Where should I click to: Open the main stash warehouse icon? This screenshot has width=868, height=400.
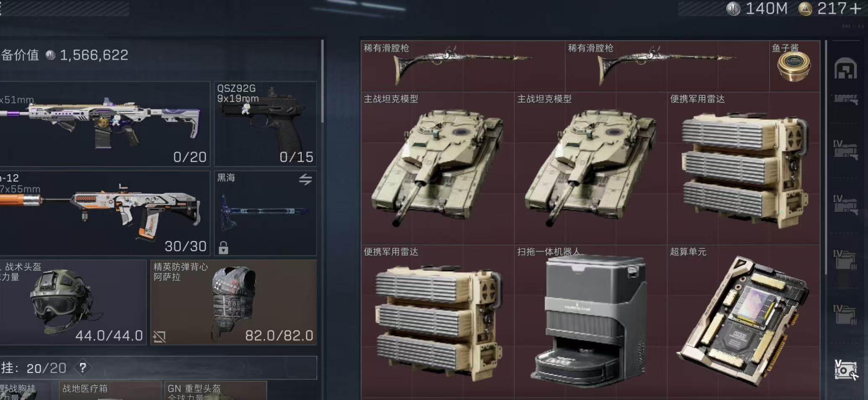click(x=845, y=69)
